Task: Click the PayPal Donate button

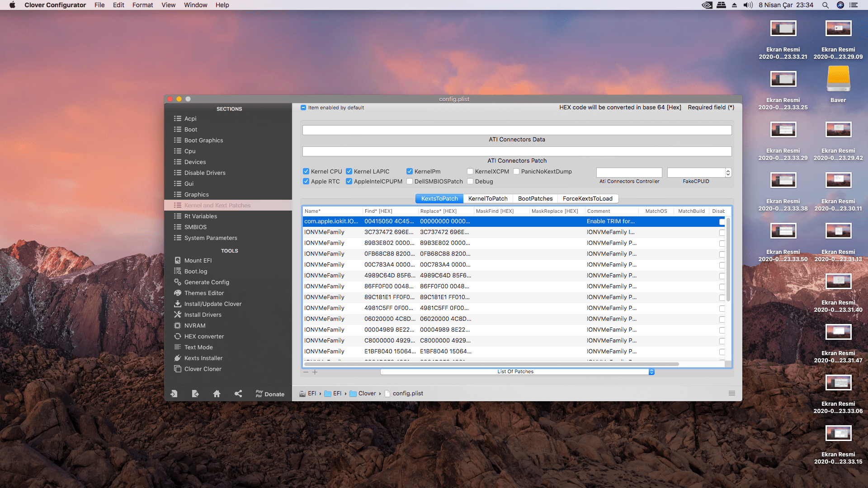Action: tap(270, 394)
